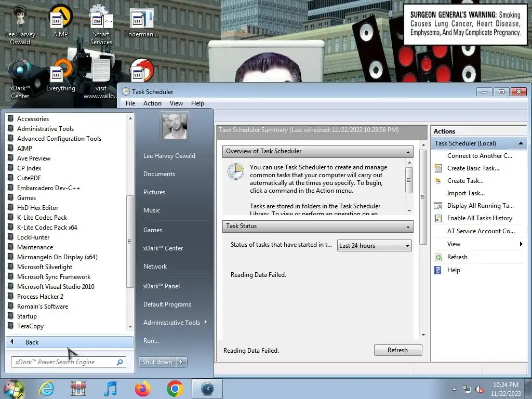This screenshot has height=399, width=532.
Task: Click the Display All Running Tasks icon
Action: point(438,206)
